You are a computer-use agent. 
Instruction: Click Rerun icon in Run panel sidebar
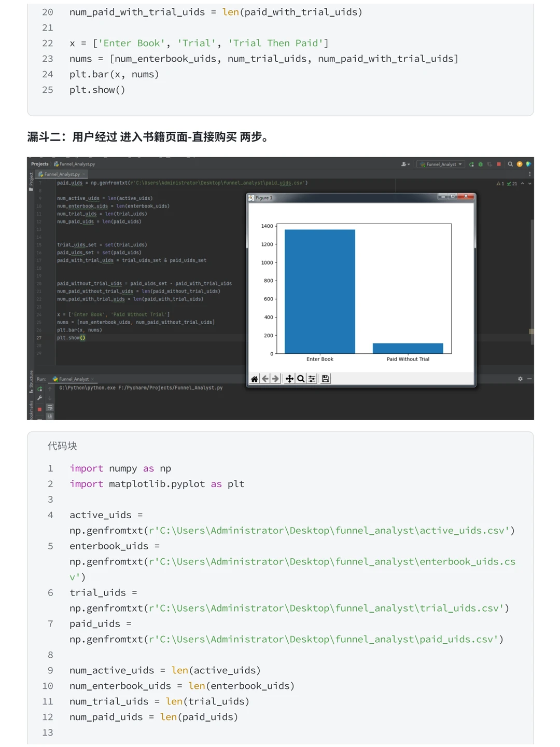[x=39, y=389]
